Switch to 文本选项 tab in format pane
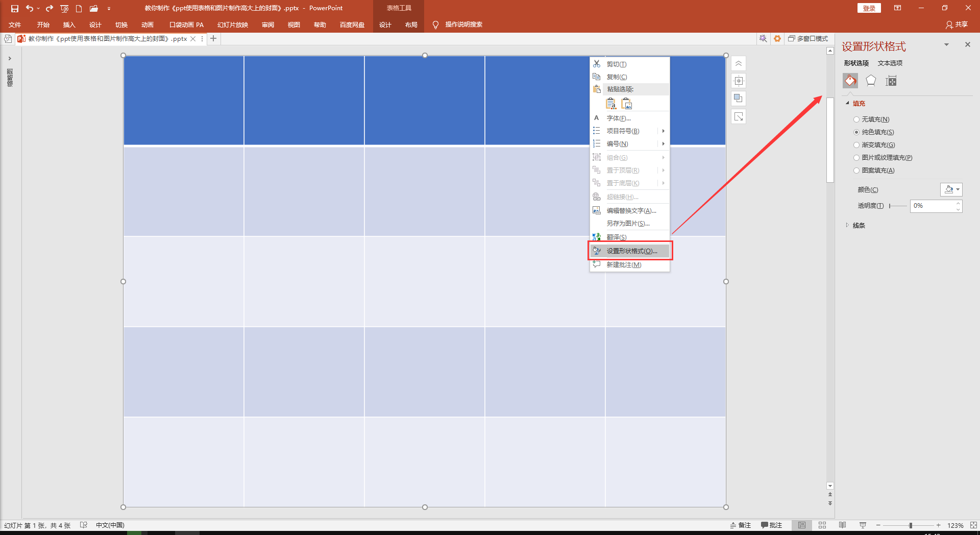 (890, 63)
